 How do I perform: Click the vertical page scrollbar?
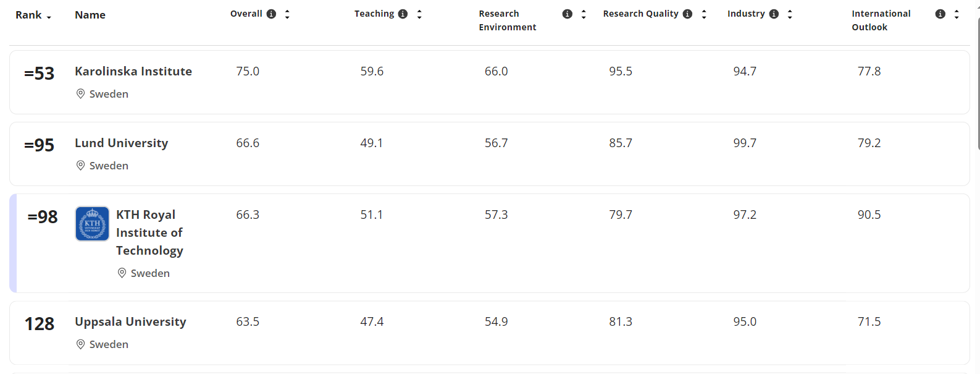pos(978,87)
